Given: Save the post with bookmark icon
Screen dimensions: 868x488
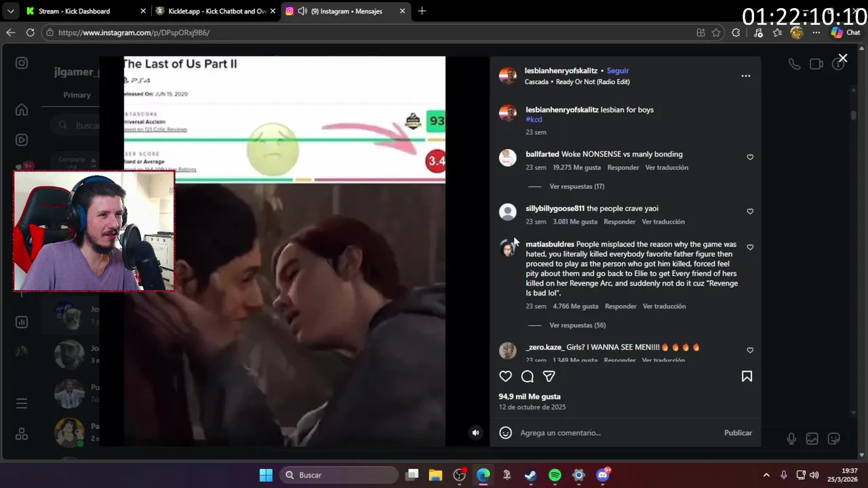Looking at the screenshot, I should [747, 376].
